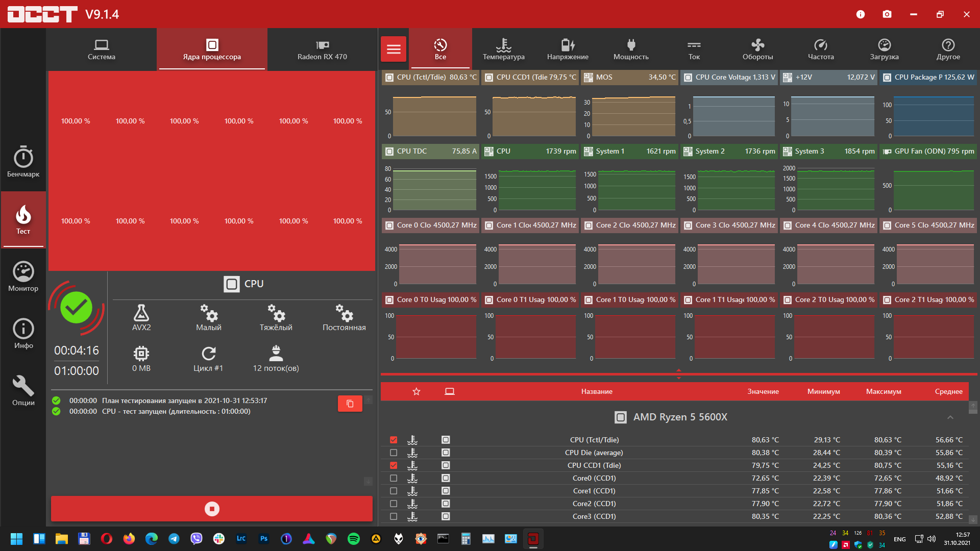Click the favorites star column header
Image resolution: width=980 pixels, height=551 pixels.
[x=416, y=391]
